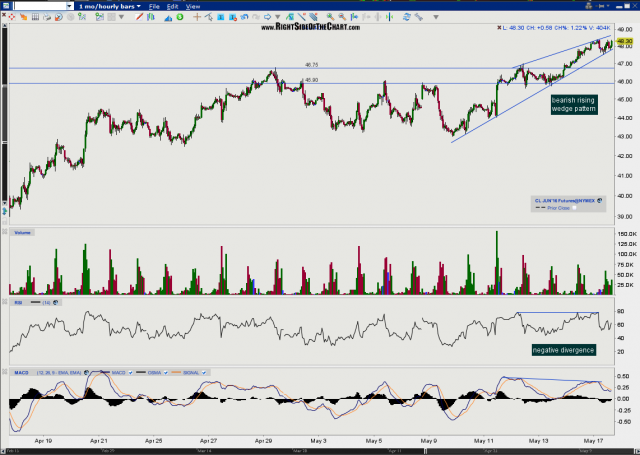Viewport: 640px width, 455px height.
Task: Open the Edit menu
Action: click(172, 7)
